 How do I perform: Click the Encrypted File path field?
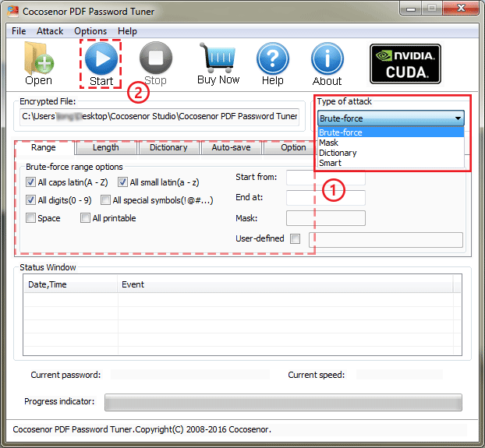[159, 117]
